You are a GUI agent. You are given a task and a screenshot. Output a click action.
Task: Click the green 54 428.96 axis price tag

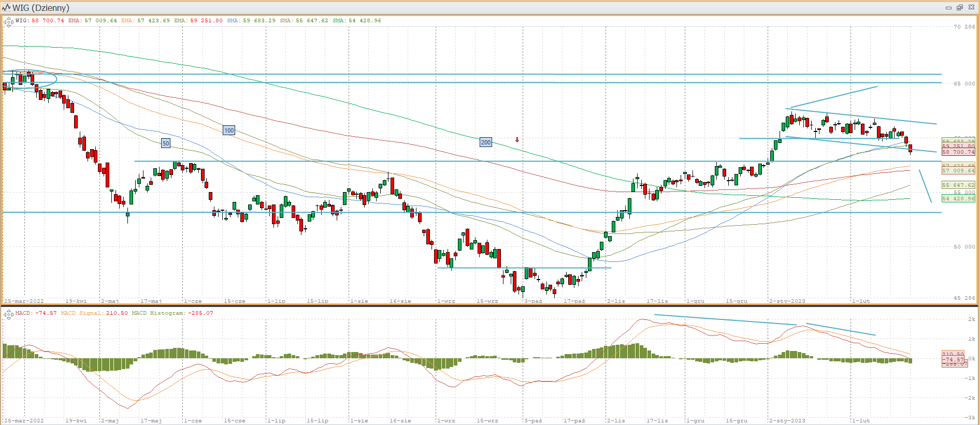(958, 199)
